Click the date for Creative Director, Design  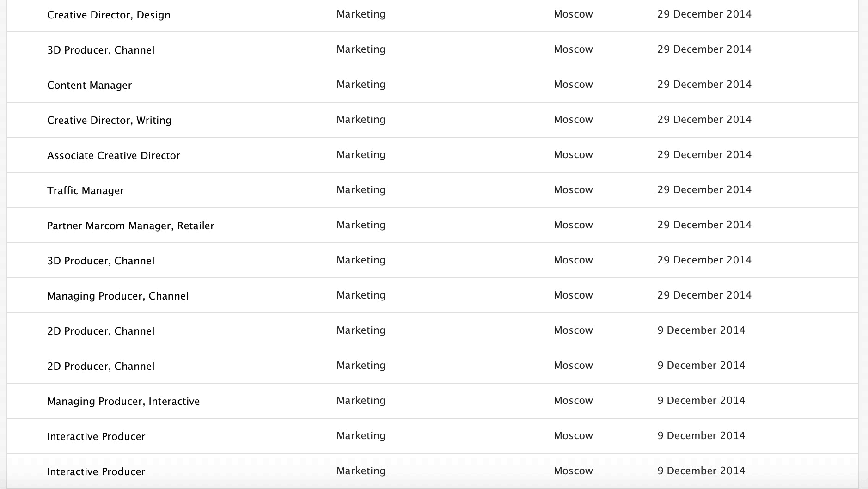[x=704, y=14]
